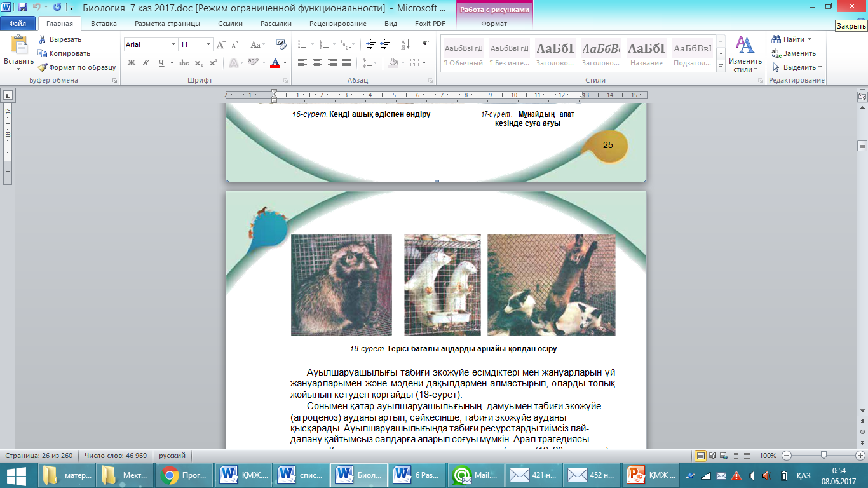This screenshot has width=868, height=488.
Task: Open Изменить стили options
Action: [745, 54]
